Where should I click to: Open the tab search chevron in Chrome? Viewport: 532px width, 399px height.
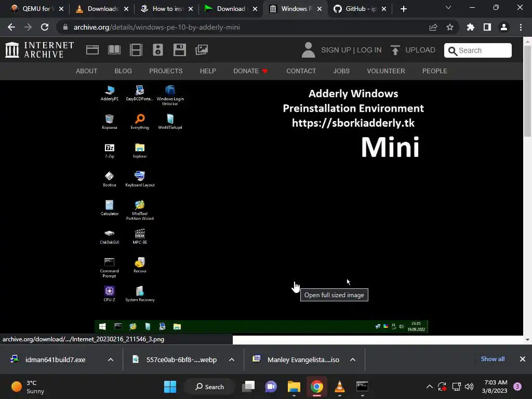click(448, 7)
